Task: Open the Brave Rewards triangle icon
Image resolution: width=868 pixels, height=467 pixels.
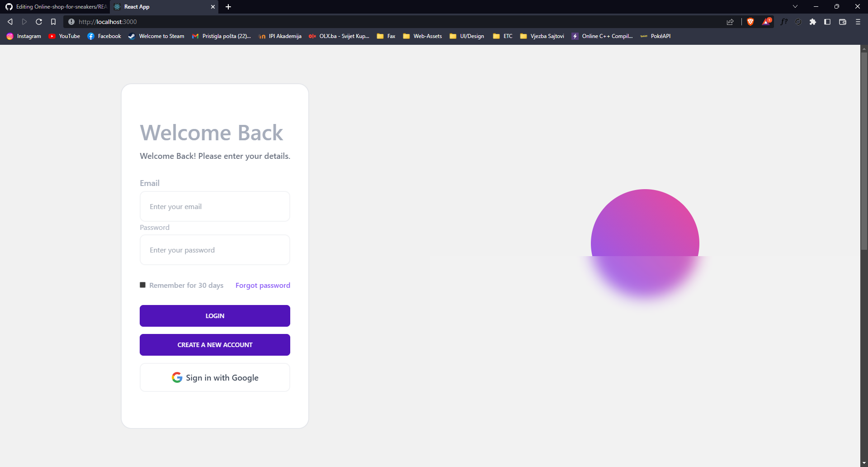Action: (767, 22)
